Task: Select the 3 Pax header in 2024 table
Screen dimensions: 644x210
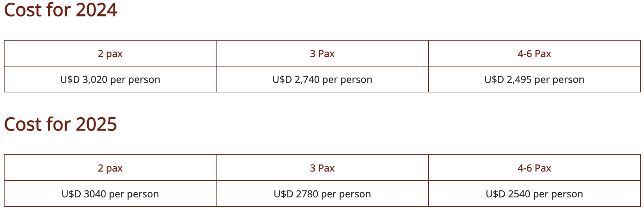Action: [322, 54]
